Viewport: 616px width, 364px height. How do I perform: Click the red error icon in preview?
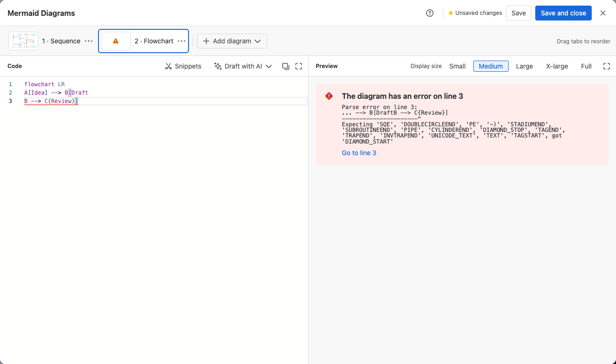pos(329,96)
